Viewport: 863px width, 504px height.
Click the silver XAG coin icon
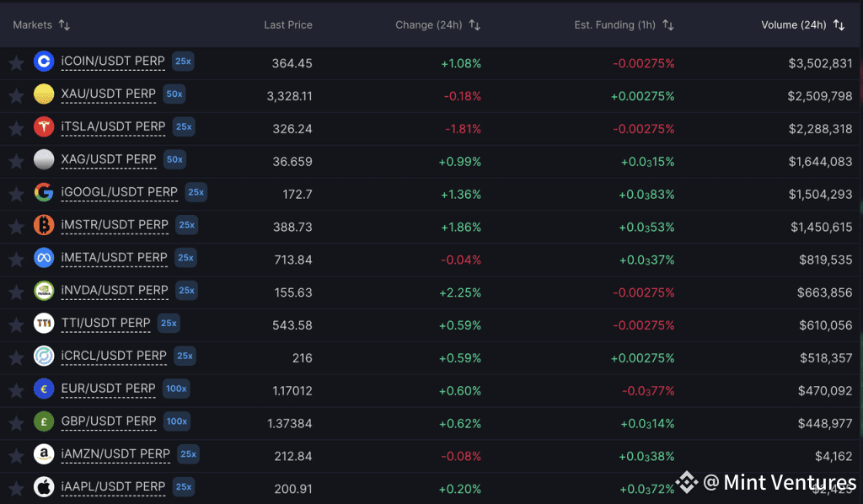point(44,159)
